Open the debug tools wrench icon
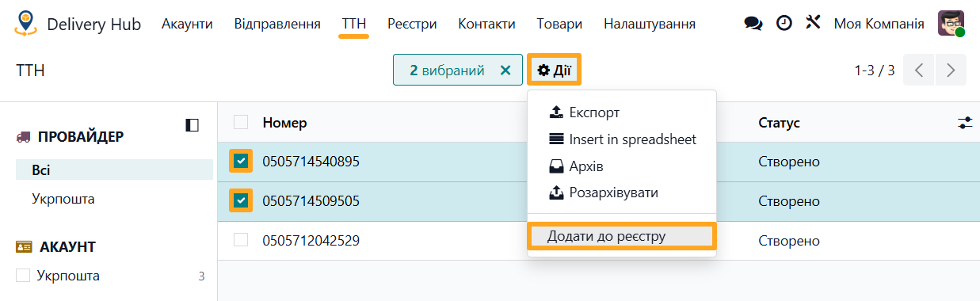 click(813, 23)
